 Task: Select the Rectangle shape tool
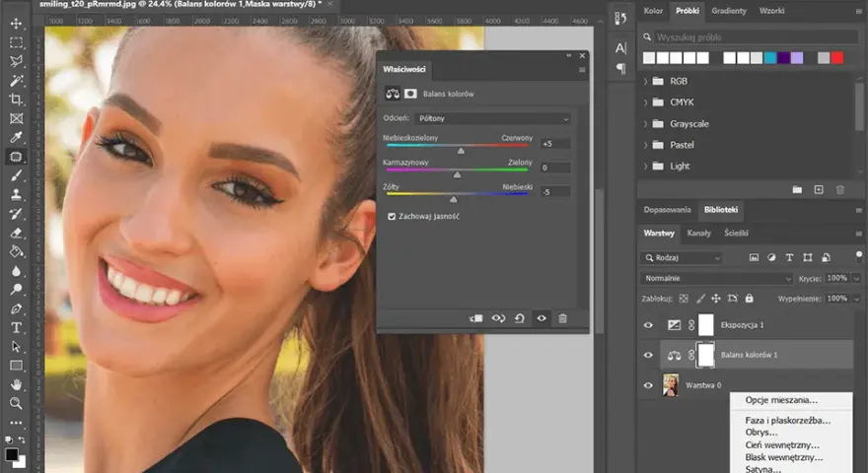coord(16,366)
